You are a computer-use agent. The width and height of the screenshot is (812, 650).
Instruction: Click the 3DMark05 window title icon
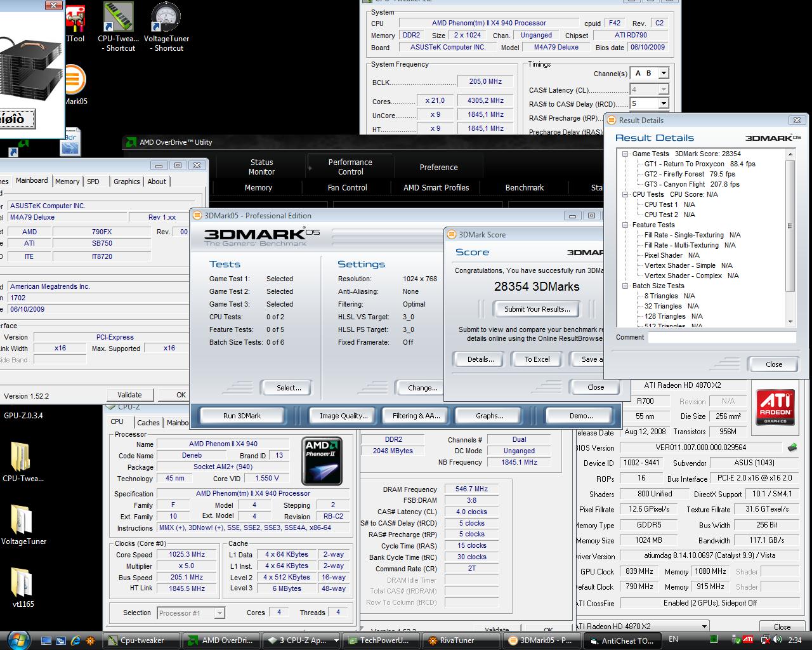coord(197,215)
